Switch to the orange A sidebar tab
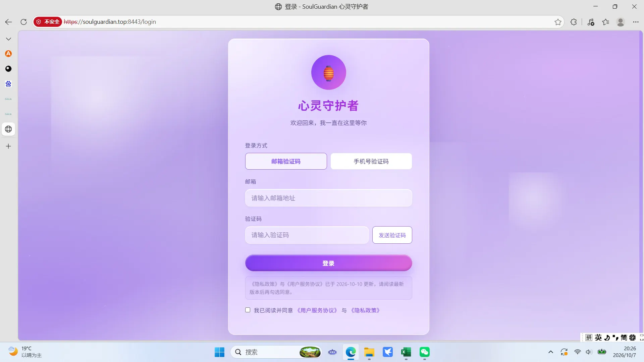 pos(8,54)
